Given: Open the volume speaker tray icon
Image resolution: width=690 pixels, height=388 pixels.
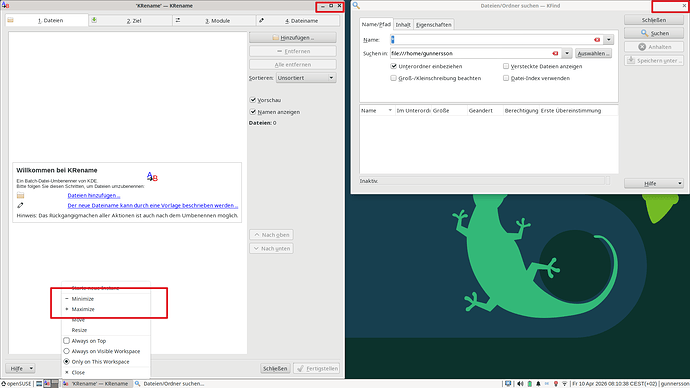Looking at the screenshot, I should pyautogui.click(x=520, y=384).
